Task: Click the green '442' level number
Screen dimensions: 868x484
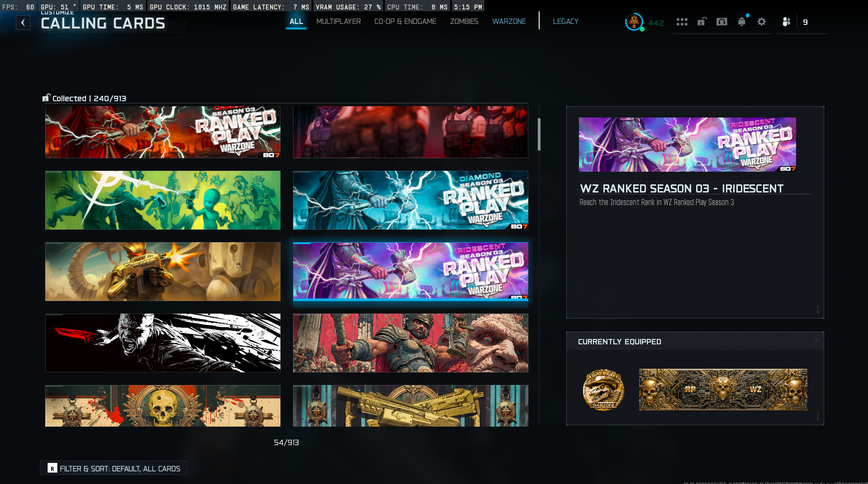Action: pyautogui.click(x=656, y=23)
